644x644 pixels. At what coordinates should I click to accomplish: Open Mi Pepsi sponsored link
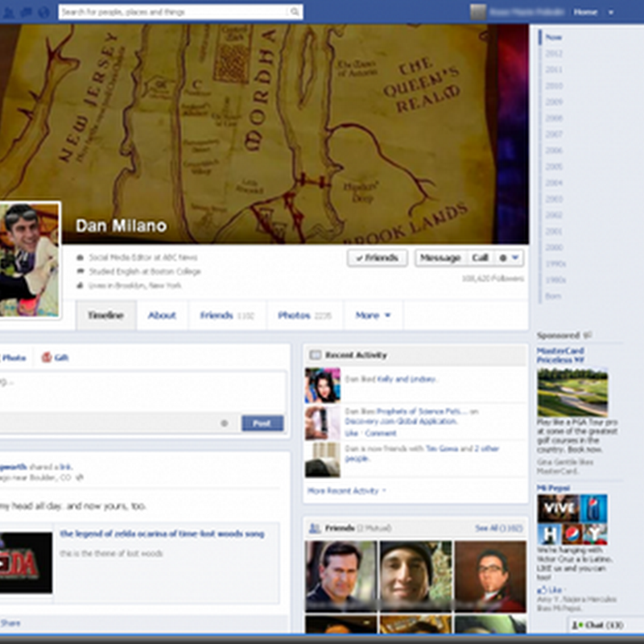coord(553,488)
